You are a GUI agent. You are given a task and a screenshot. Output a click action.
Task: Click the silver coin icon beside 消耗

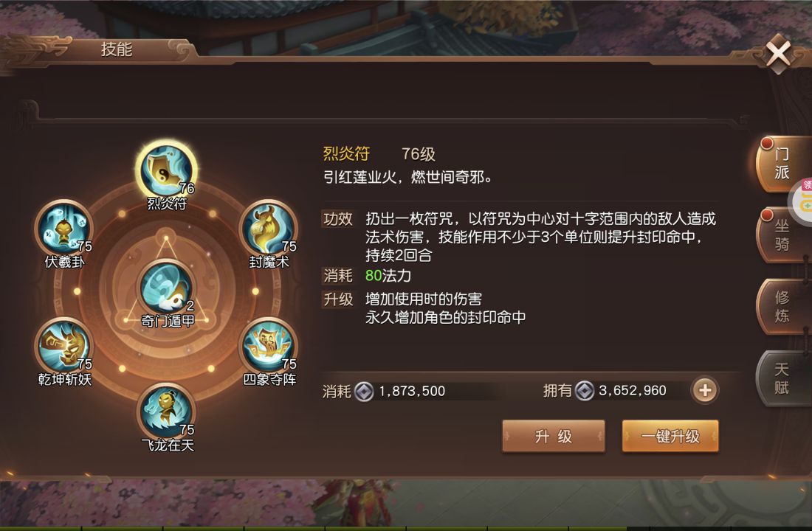363,392
